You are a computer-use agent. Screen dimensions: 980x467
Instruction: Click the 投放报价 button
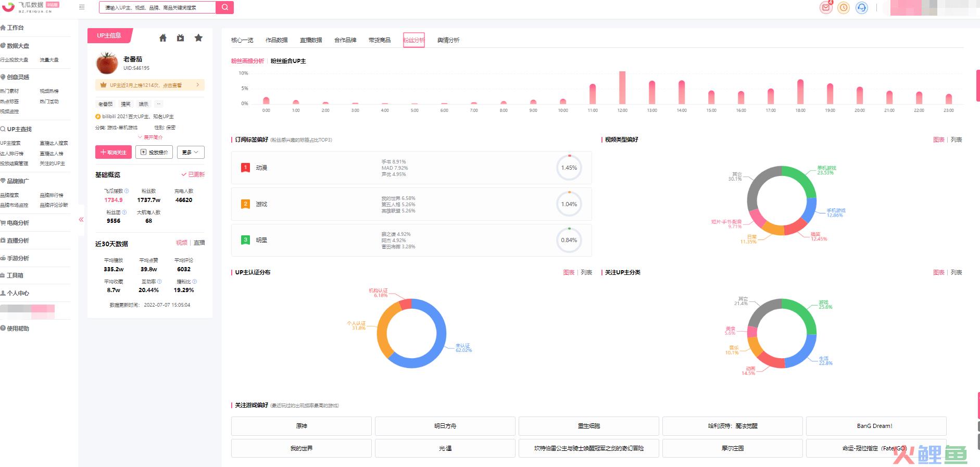154,152
